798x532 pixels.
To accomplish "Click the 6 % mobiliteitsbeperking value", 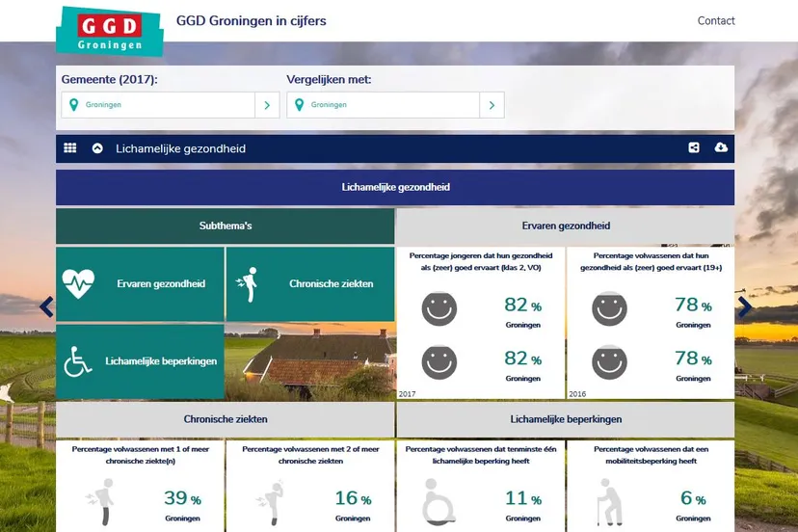I will coord(693,498).
